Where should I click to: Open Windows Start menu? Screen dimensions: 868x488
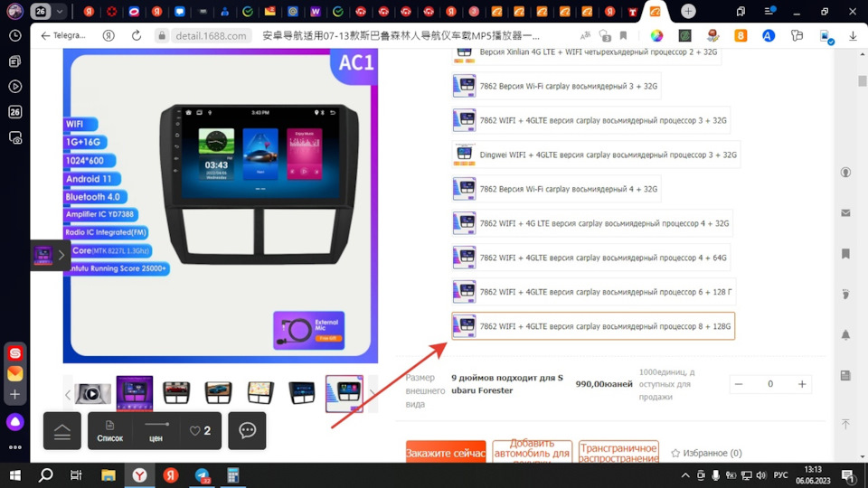[x=15, y=475]
